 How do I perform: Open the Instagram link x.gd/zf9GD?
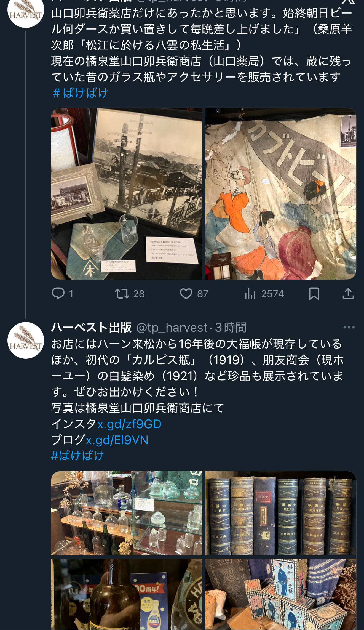pyautogui.click(x=129, y=424)
